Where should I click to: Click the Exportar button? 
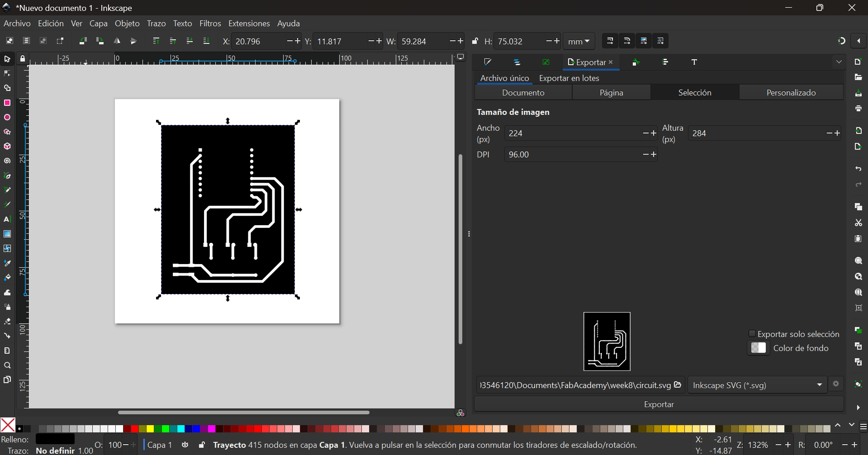(x=659, y=404)
